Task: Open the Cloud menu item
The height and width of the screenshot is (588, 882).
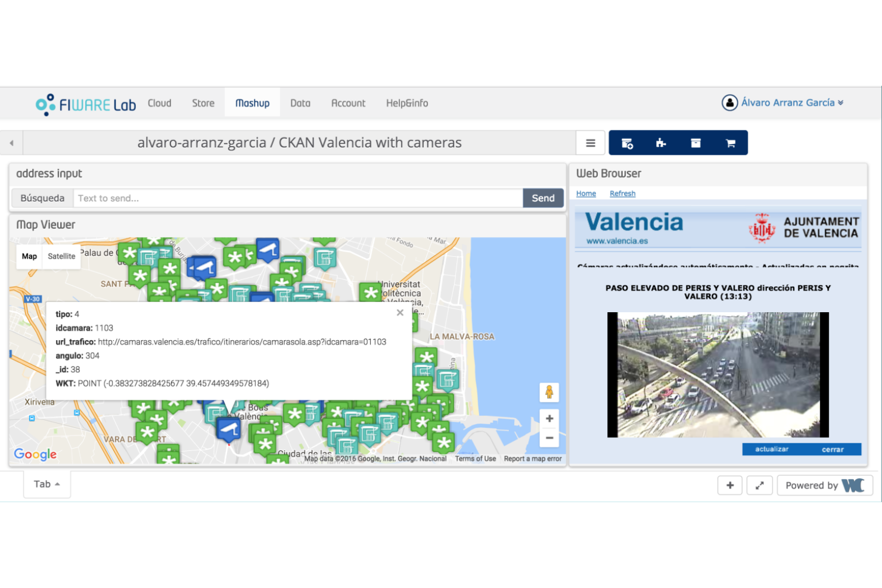Action: pyautogui.click(x=159, y=102)
